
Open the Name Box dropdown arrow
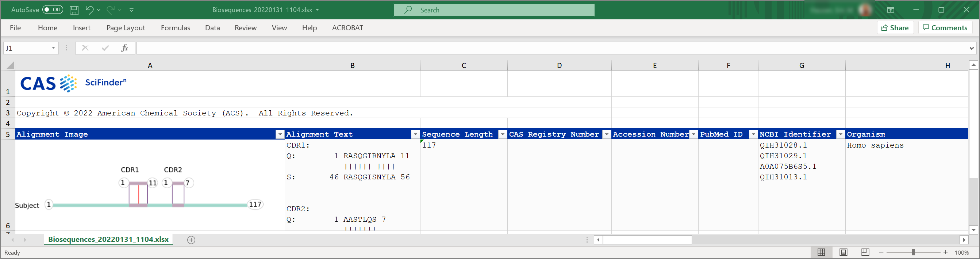point(54,48)
